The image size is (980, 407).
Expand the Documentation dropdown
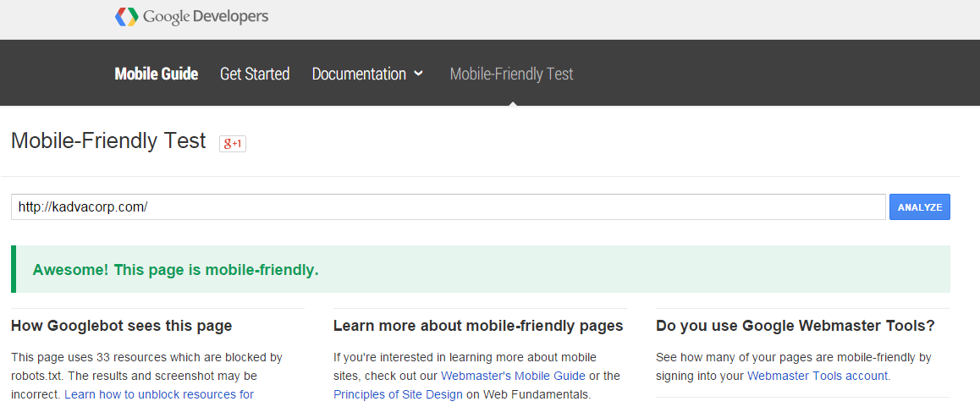point(367,74)
